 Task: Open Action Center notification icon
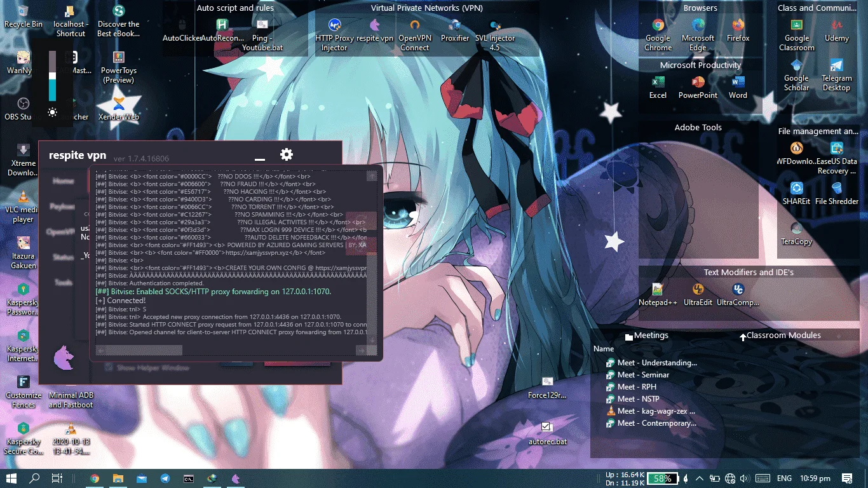(847, 478)
